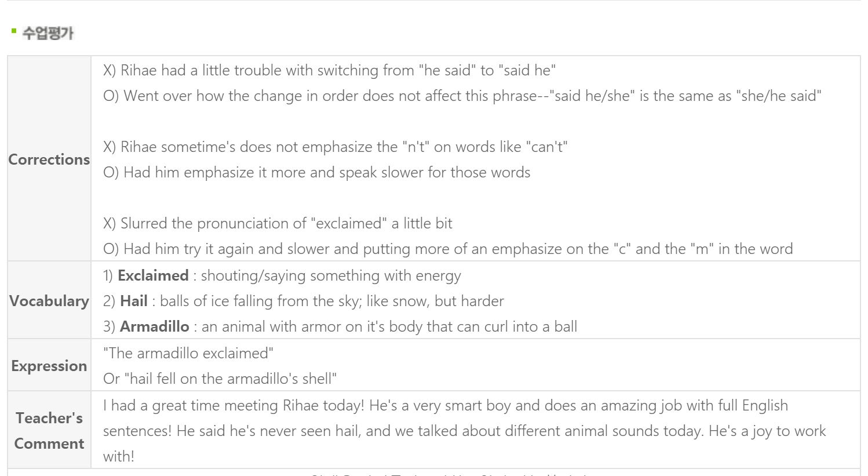Image resolution: width=868 pixels, height=476 pixels.
Task: Select the 수업평가 section heading
Action: point(48,33)
